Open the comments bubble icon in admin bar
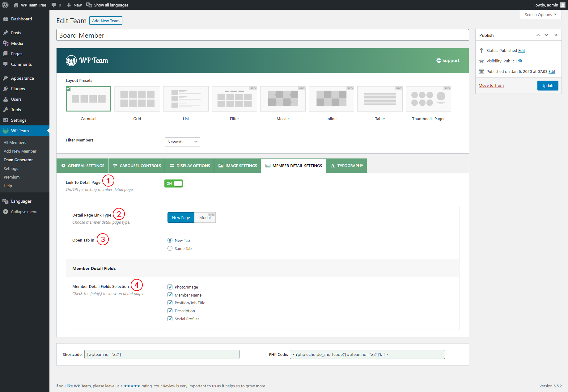Viewport: 568px width, 392px height. pyautogui.click(x=54, y=5)
